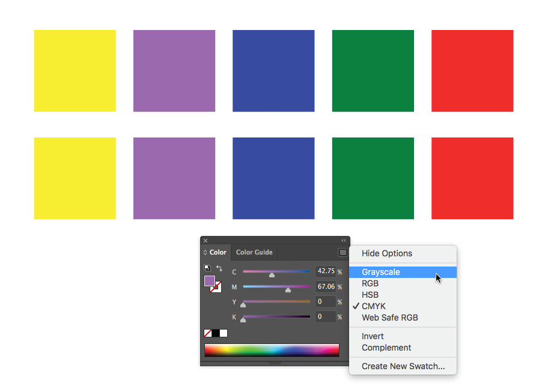This screenshot has width=545, height=392.
Task: Click the Swap Fill and Stroke arrows
Action: click(219, 268)
